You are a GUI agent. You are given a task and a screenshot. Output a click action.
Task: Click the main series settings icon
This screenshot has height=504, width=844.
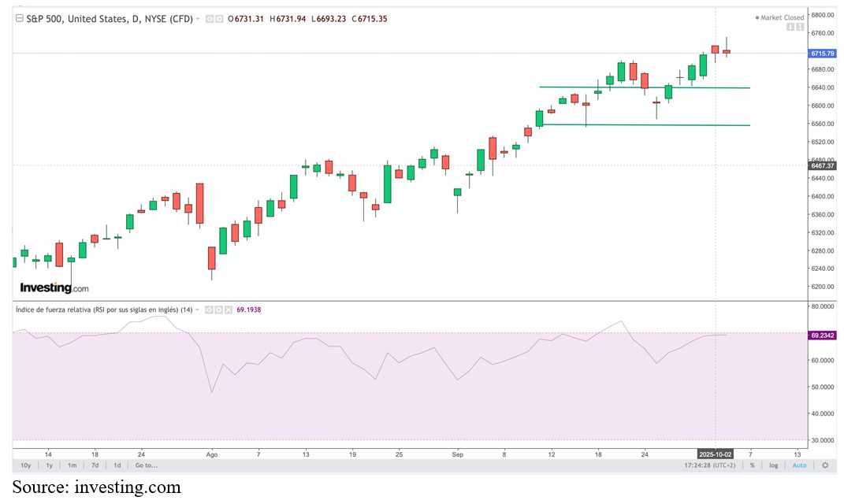click(x=218, y=19)
